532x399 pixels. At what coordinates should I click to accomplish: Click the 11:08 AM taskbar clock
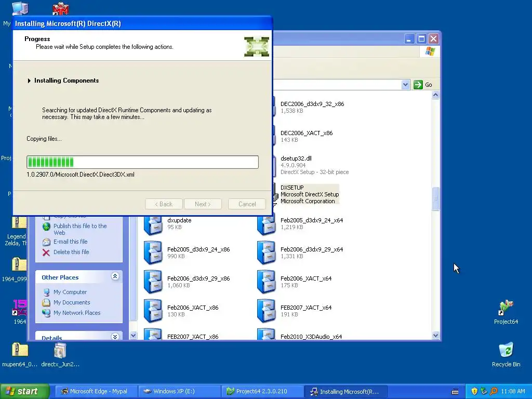(513, 391)
